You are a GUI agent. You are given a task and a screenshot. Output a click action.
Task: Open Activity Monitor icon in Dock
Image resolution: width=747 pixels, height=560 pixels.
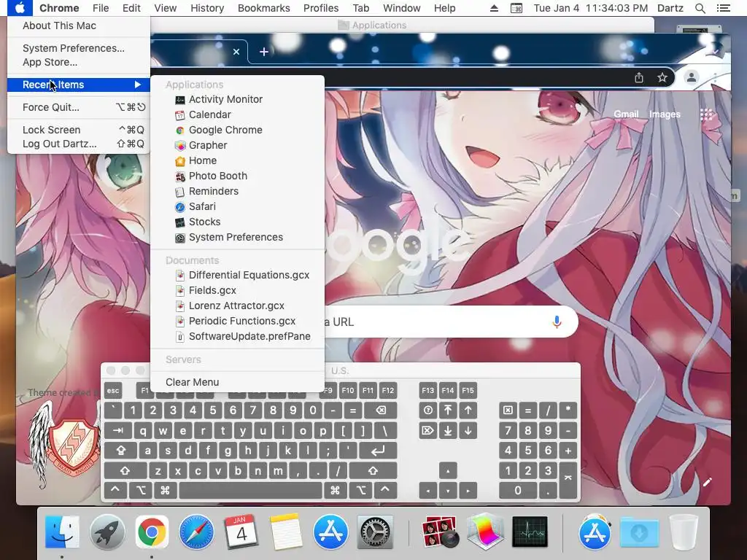(530, 532)
